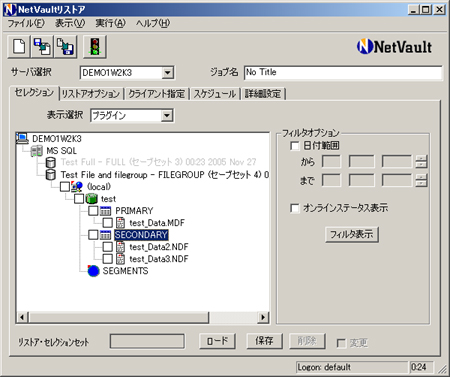Click the ロード button

pyautogui.click(x=217, y=341)
